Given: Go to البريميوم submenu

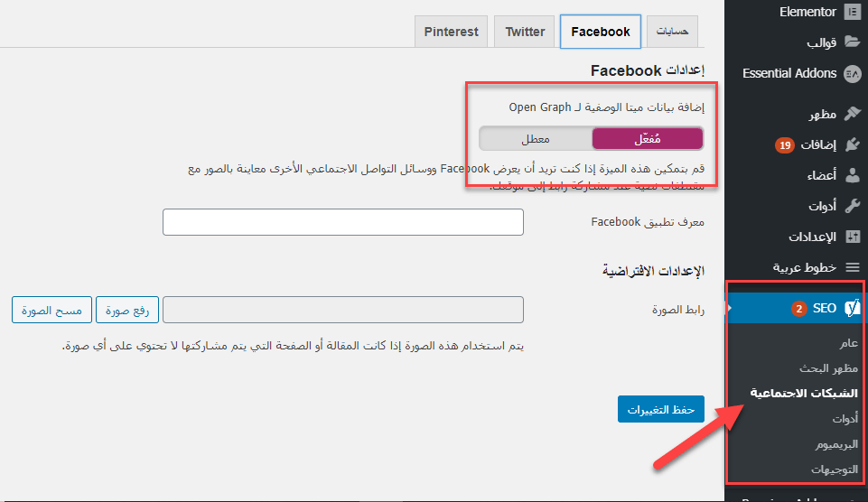Looking at the screenshot, I should point(836,444).
